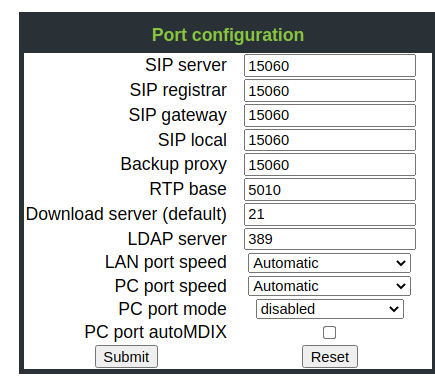Image resolution: width=435 pixels, height=389 pixels.
Task: Open the LAN port speed dropdown
Action: tap(329, 263)
